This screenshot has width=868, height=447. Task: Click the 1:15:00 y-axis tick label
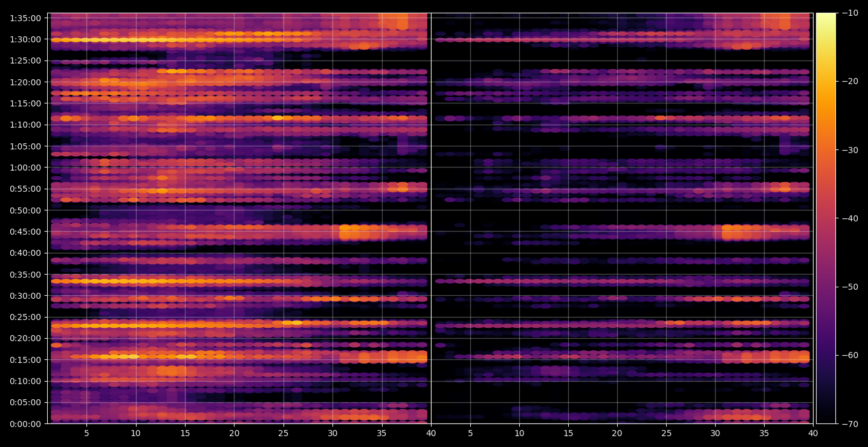tap(25, 103)
